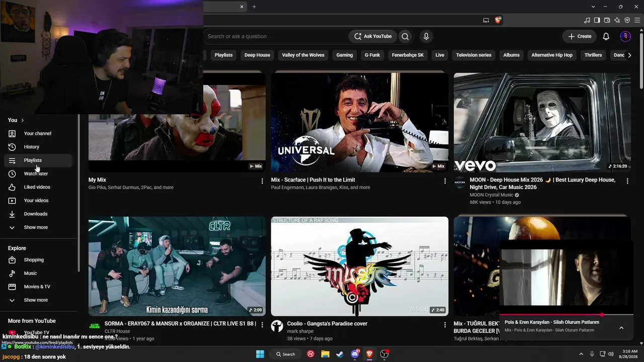Open the Shopping bag icon under Explore
Screen dimensions: 644x362
pos(12,260)
